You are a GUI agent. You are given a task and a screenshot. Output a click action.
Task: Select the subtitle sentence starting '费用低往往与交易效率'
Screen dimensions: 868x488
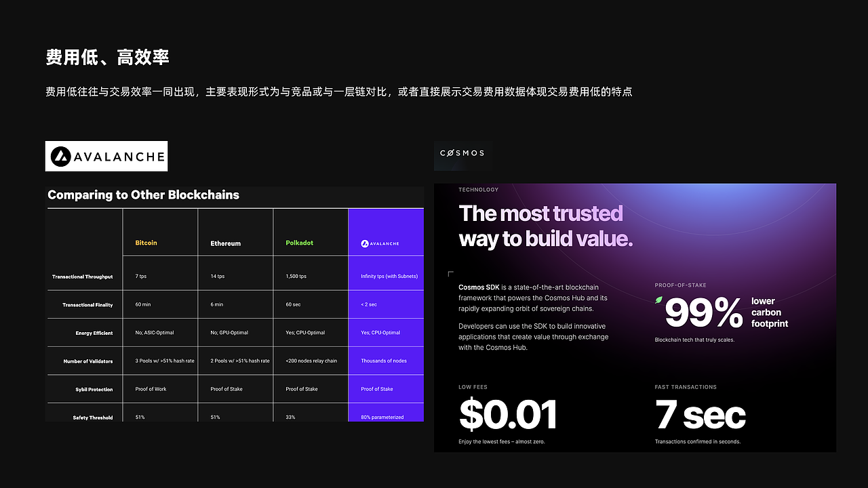pos(339,91)
